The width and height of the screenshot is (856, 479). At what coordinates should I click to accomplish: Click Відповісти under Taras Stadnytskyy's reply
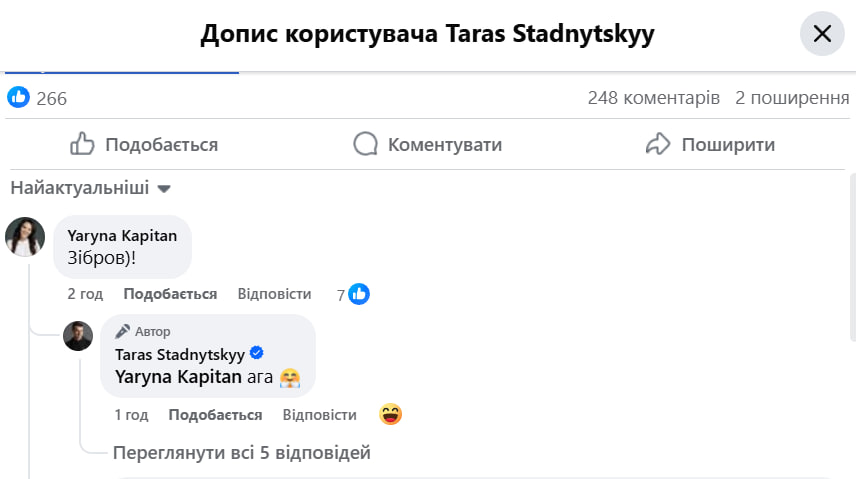(x=319, y=415)
